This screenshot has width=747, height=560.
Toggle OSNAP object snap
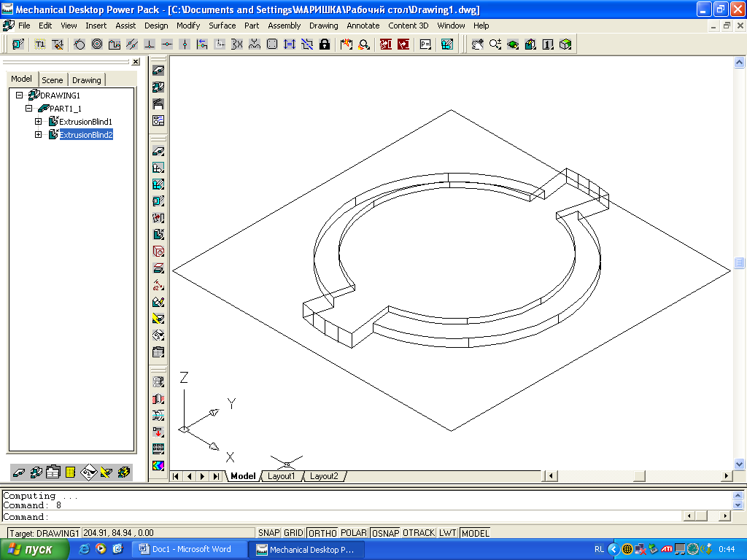pos(385,533)
